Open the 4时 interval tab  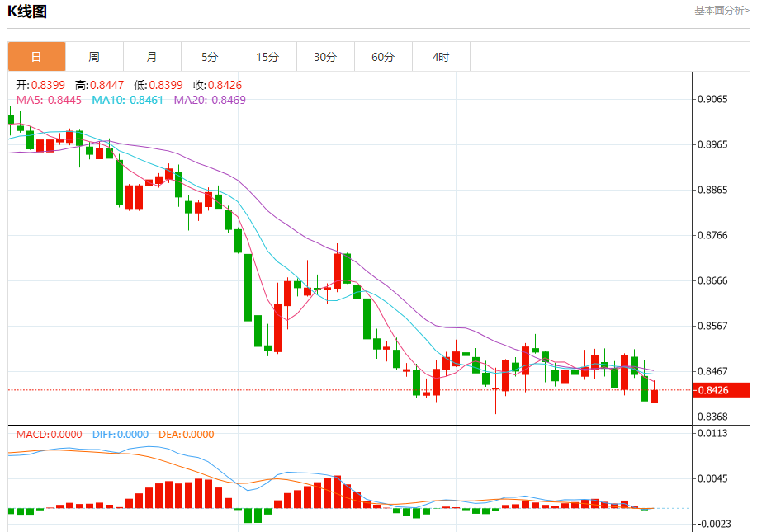tap(442, 57)
